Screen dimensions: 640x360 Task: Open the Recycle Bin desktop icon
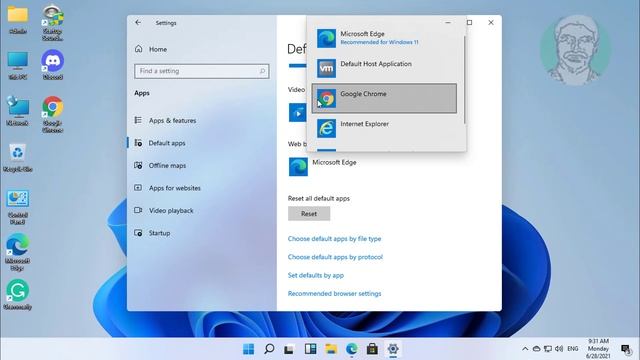coord(18,158)
